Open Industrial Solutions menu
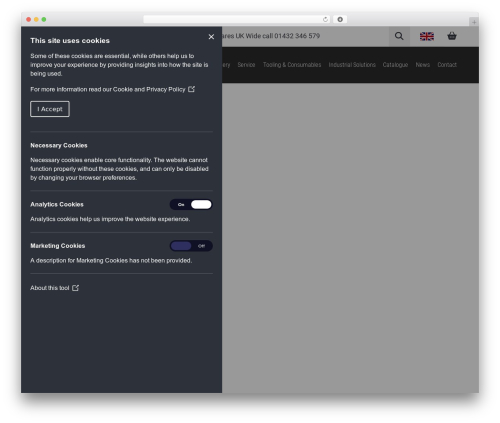Image resolution: width=500 pixels, height=423 pixels. coord(352,65)
